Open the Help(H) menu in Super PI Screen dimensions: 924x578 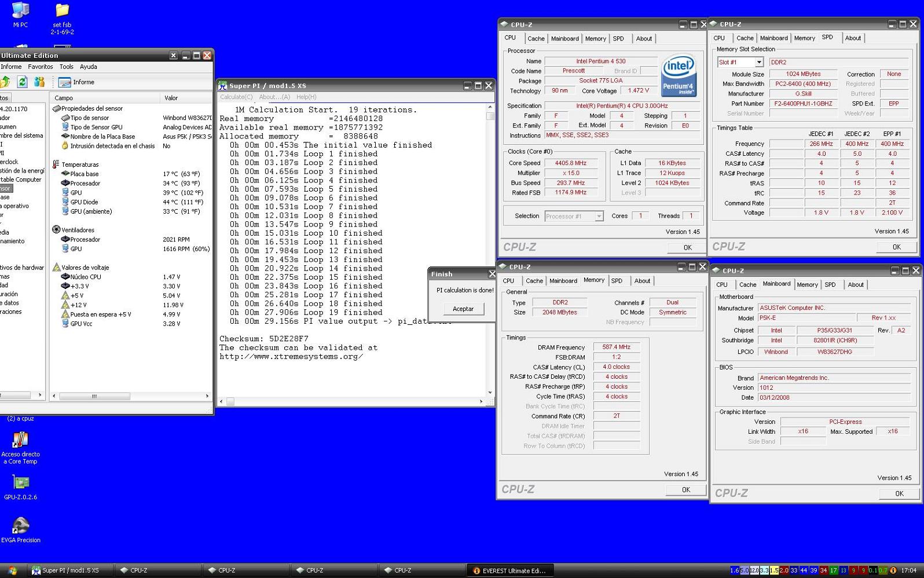click(306, 97)
